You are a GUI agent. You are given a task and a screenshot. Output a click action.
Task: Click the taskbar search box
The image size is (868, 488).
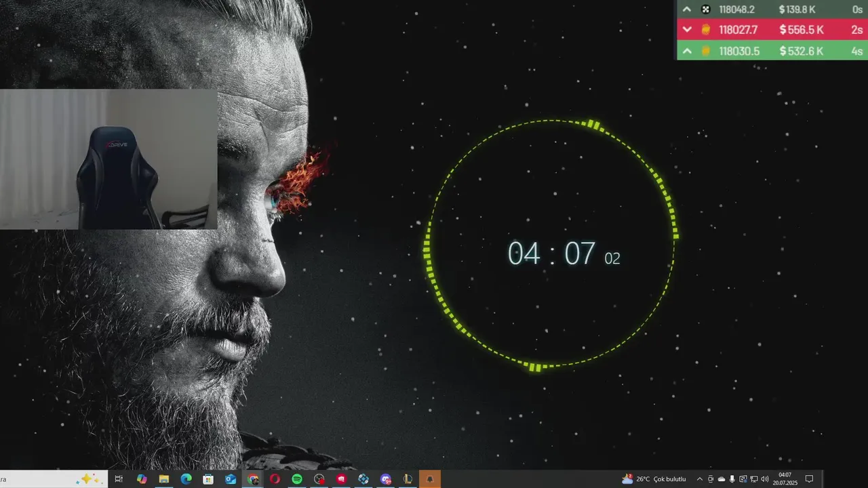click(53, 479)
